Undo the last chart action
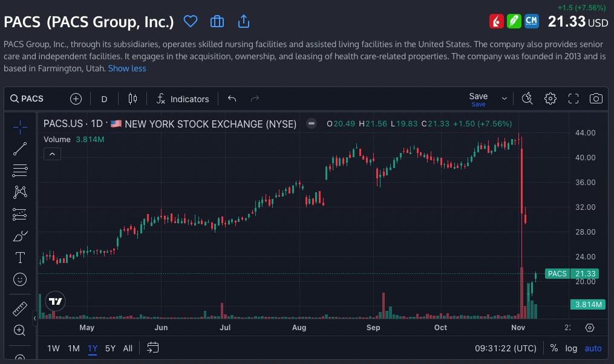Screen dimensions: 614x364 click(232, 99)
